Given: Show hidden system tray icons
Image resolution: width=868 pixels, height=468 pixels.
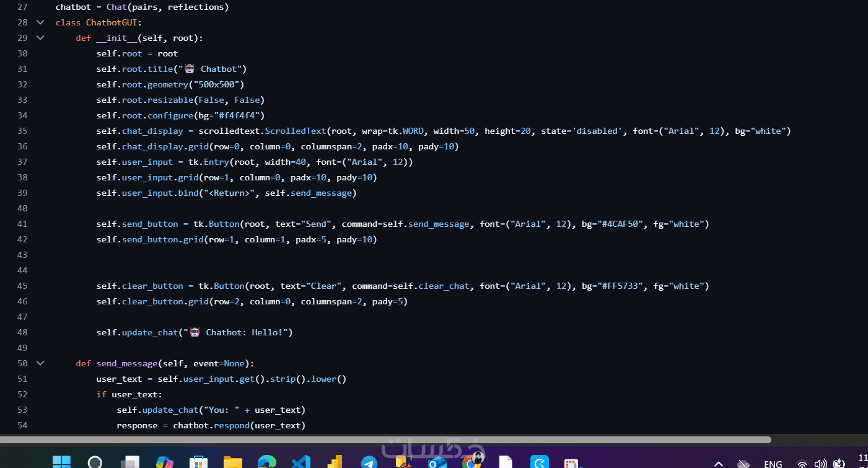Looking at the screenshot, I should pyautogui.click(x=719, y=464).
